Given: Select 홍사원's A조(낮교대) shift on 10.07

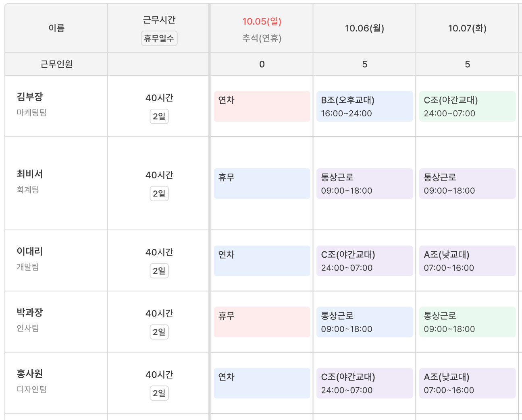Looking at the screenshot, I should (468, 383).
